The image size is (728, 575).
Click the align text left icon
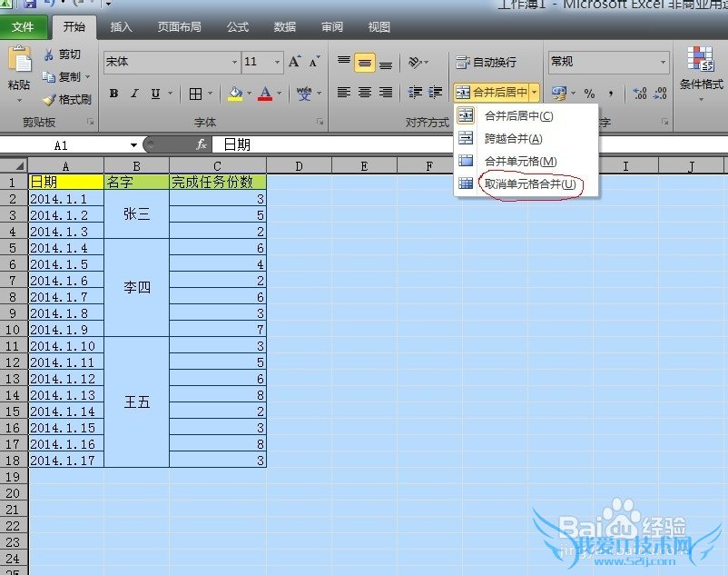click(x=344, y=93)
